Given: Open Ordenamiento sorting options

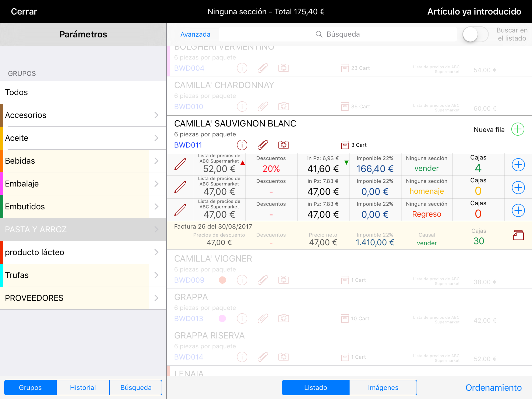Looking at the screenshot, I should 493,388.
